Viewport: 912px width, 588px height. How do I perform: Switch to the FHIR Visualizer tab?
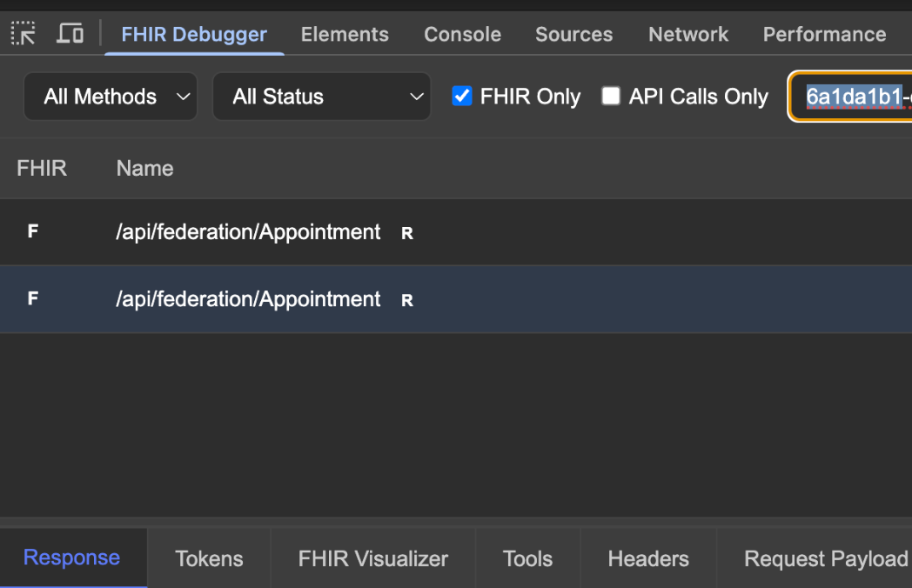(372, 558)
